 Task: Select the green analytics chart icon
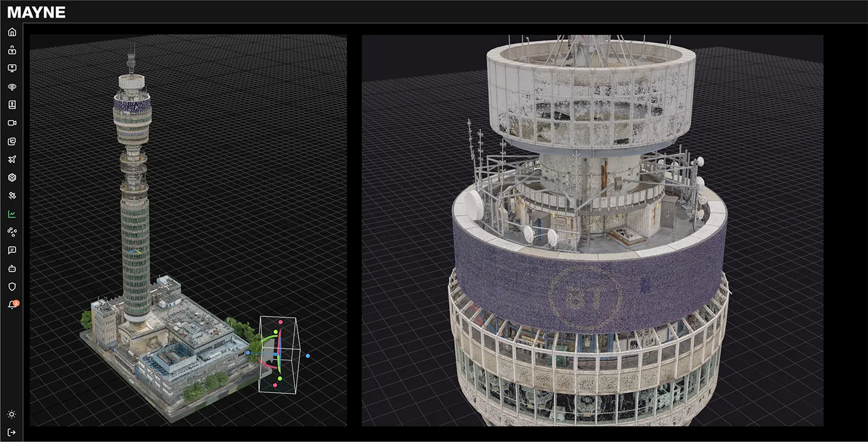[x=12, y=213]
